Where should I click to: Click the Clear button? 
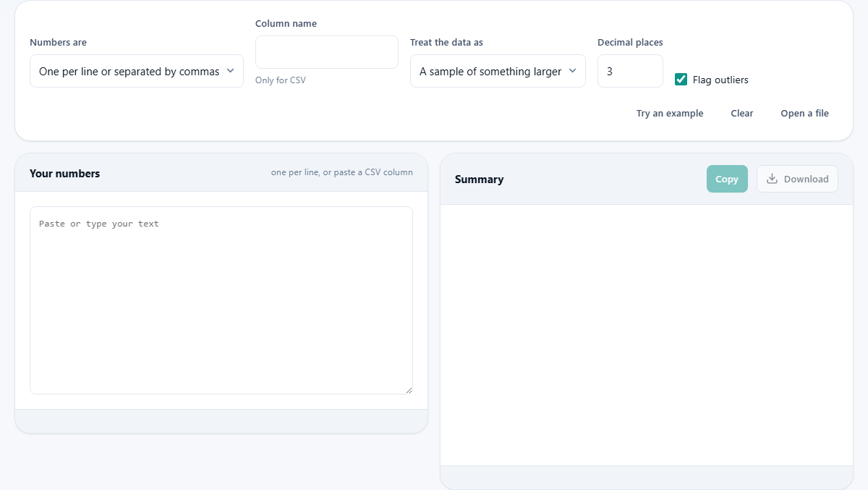tap(742, 113)
